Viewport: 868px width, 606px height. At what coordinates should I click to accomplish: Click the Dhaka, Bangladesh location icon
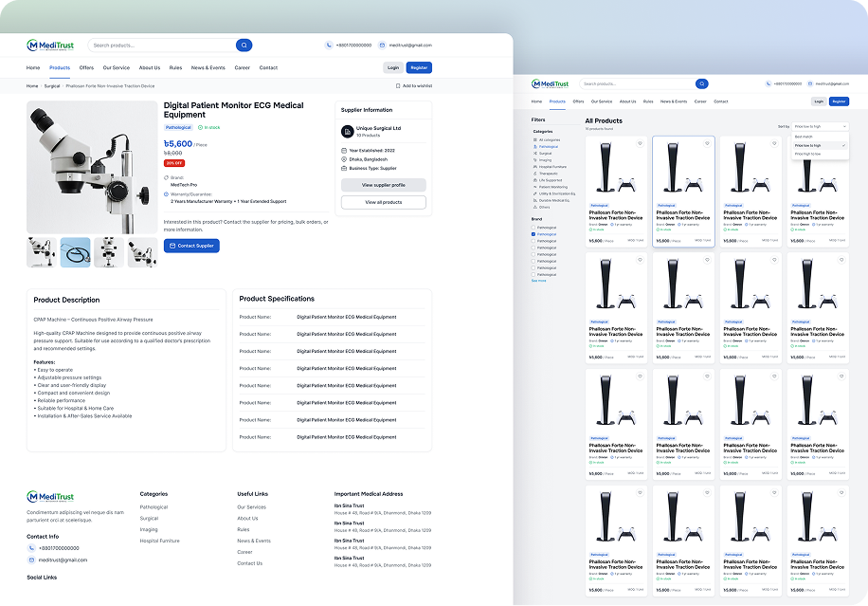[344, 159]
